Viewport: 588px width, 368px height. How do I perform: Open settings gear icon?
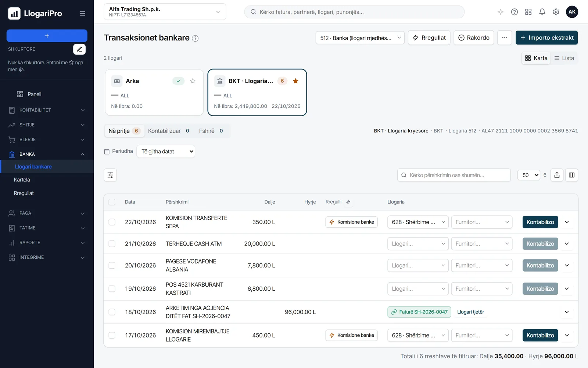pyautogui.click(x=556, y=12)
